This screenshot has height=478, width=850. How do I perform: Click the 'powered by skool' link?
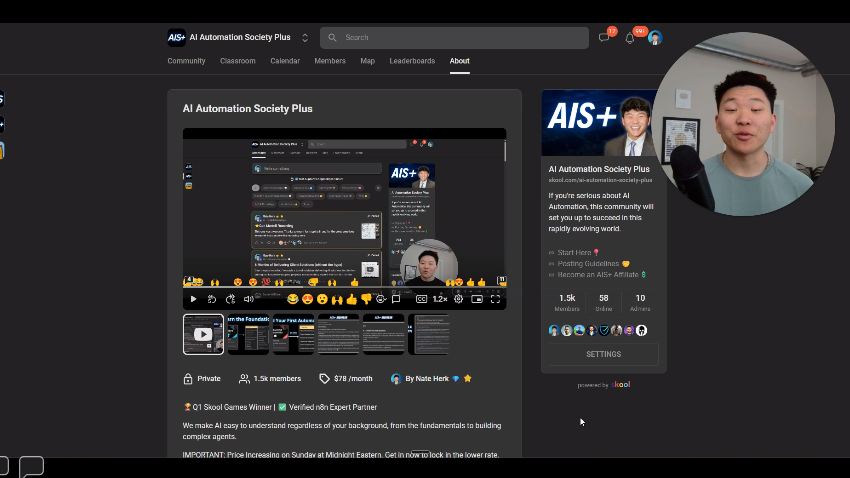pos(604,385)
